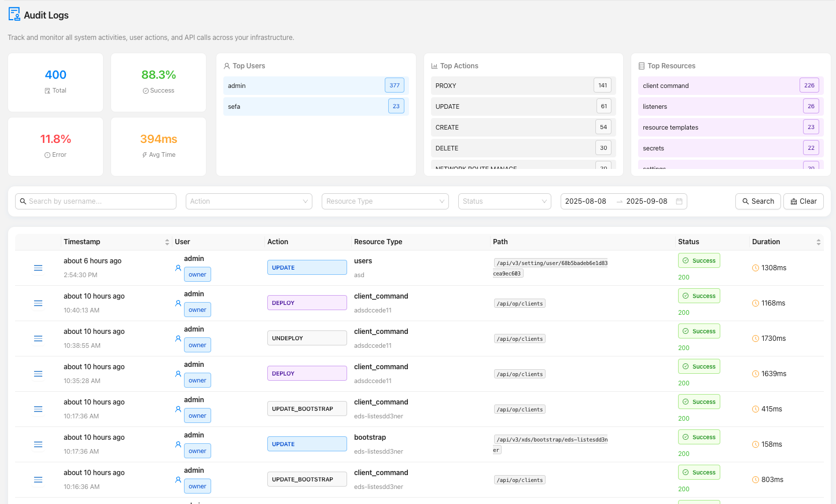Viewport: 836px width, 504px height.
Task: Click the Timestamp column sort arrows
Action: coord(167,242)
